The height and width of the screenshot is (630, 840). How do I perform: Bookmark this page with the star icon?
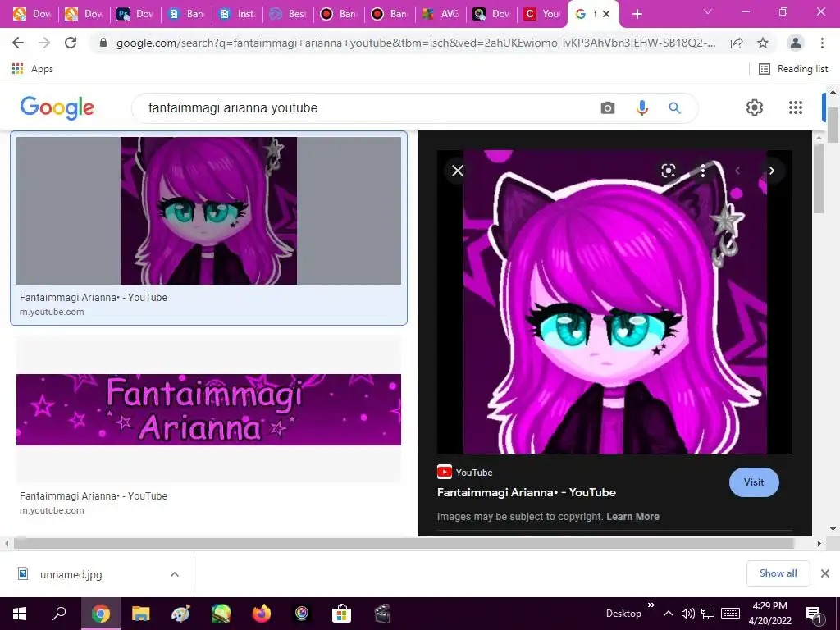click(763, 43)
